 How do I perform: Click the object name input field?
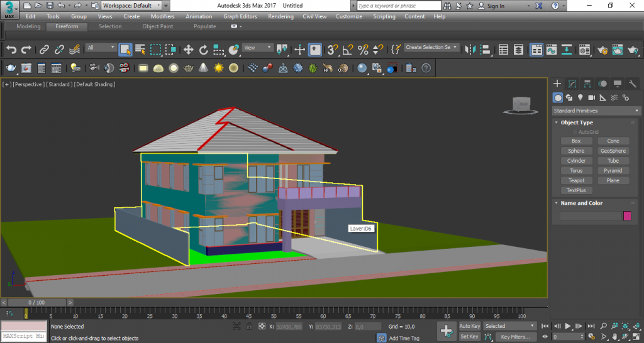591,216
